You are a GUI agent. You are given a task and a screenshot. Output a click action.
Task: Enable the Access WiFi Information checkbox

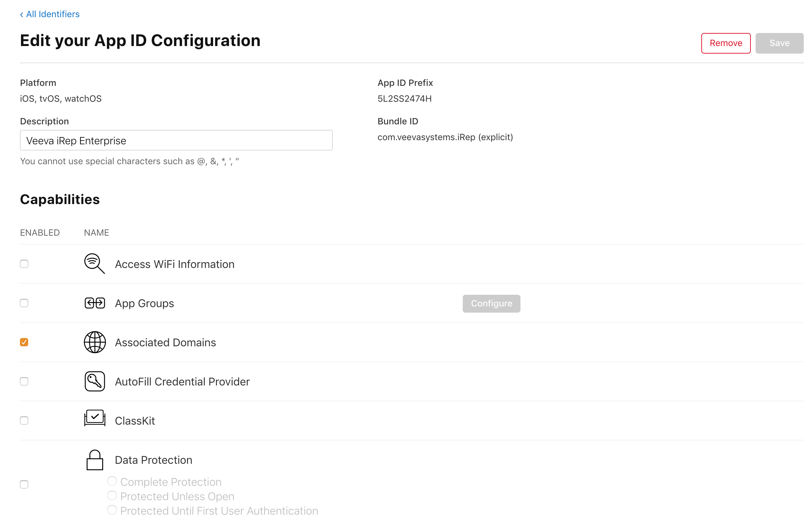coord(24,264)
